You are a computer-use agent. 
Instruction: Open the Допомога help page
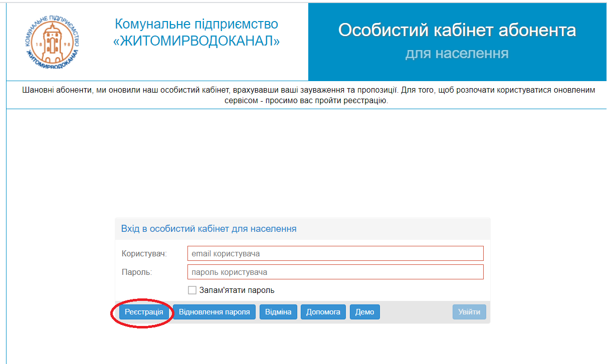323,312
